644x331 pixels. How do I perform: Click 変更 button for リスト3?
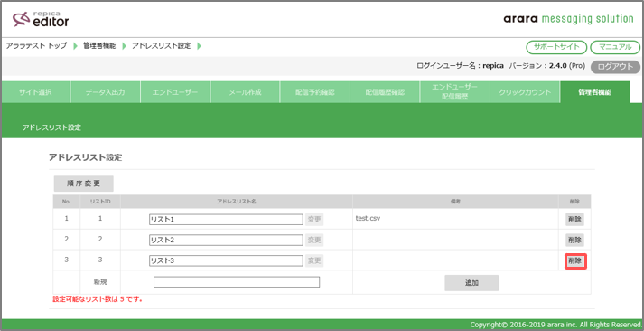click(x=314, y=260)
